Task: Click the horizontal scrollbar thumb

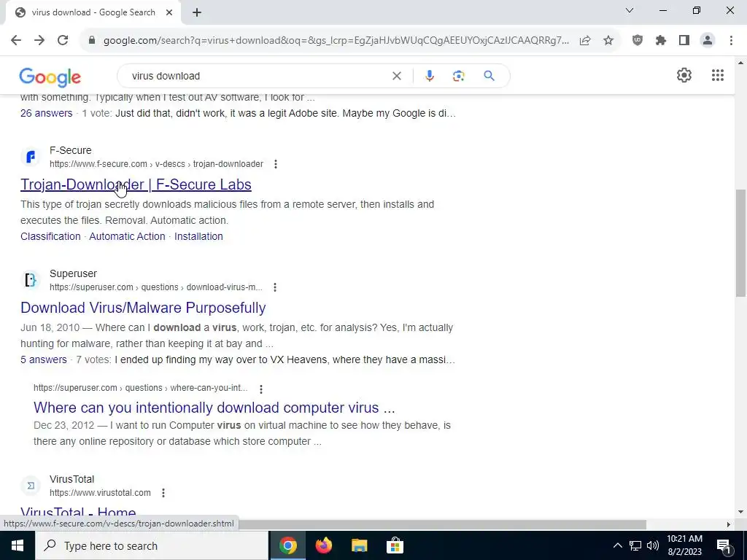Action: point(442,524)
